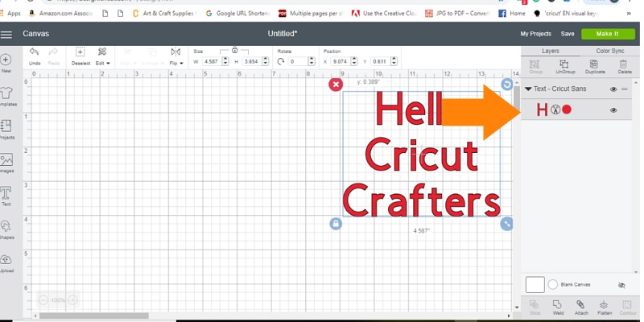Open the Shapes panel

tap(6, 229)
